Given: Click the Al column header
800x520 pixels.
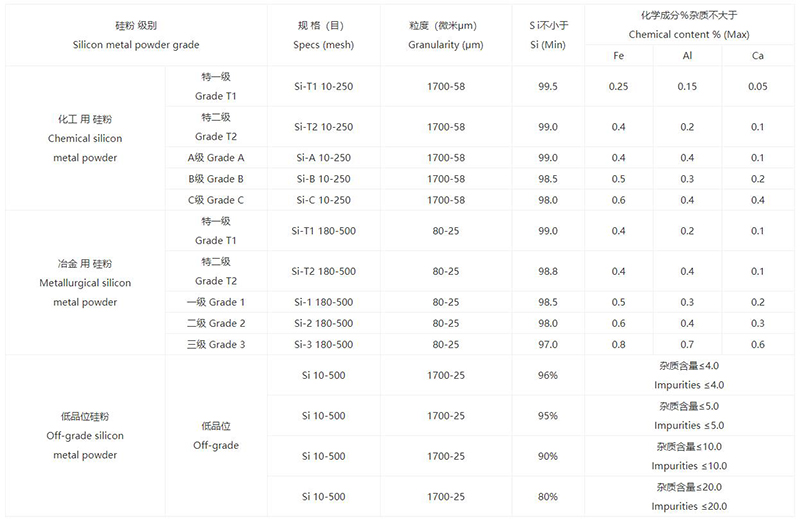Looking at the screenshot, I should [686, 55].
